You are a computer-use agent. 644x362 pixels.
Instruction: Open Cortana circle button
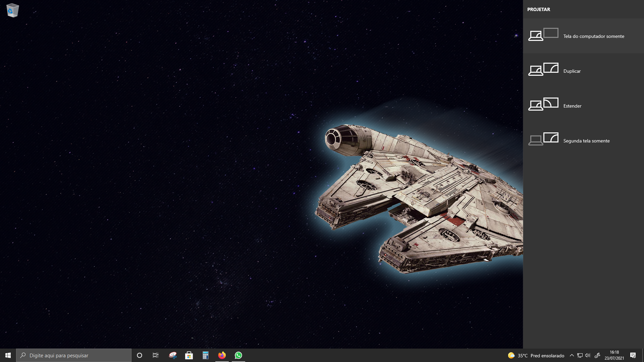[x=140, y=355]
